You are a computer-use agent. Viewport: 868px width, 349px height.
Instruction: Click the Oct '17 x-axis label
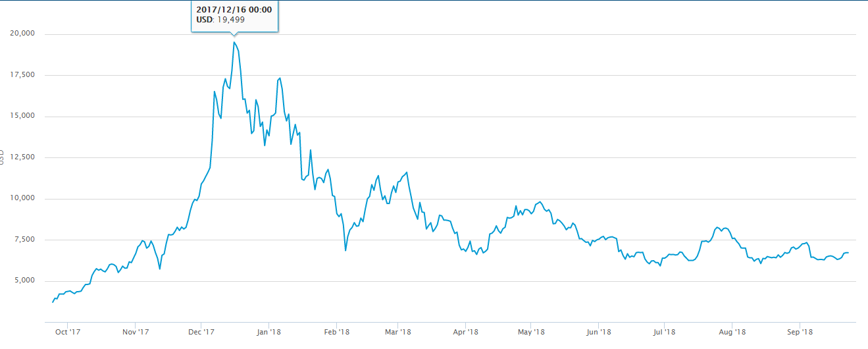[x=68, y=333]
